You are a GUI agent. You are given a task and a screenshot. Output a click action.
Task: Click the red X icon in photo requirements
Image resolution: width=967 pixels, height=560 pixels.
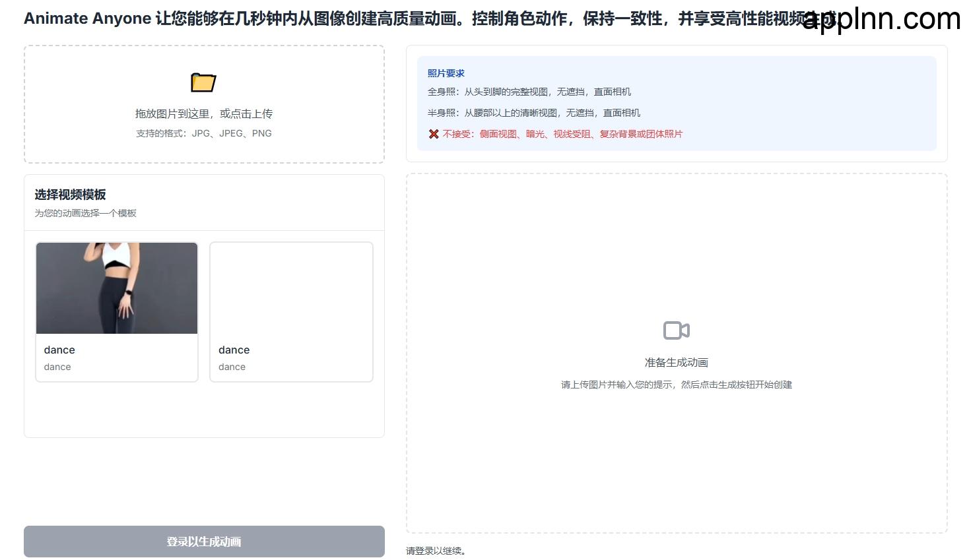[x=434, y=134]
